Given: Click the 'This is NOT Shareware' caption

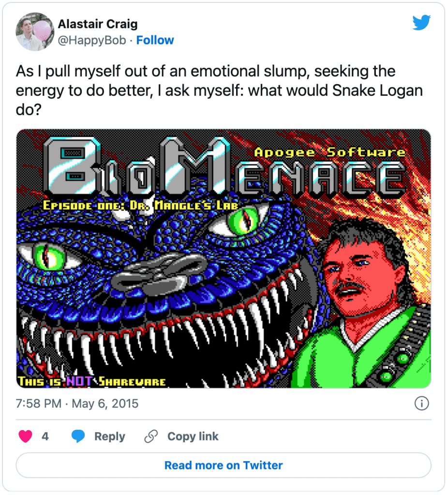Looking at the screenshot, I should (x=92, y=382).
